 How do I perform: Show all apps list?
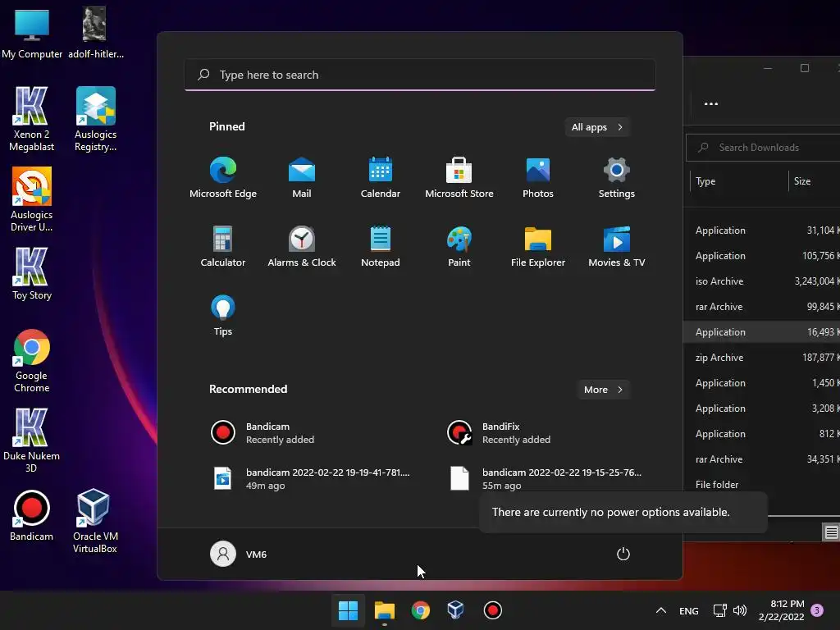pyautogui.click(x=597, y=127)
